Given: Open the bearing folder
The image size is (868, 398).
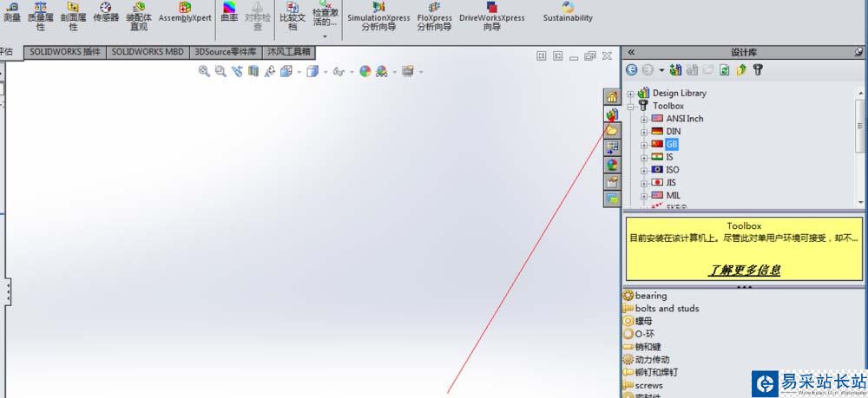Looking at the screenshot, I should click(646, 296).
